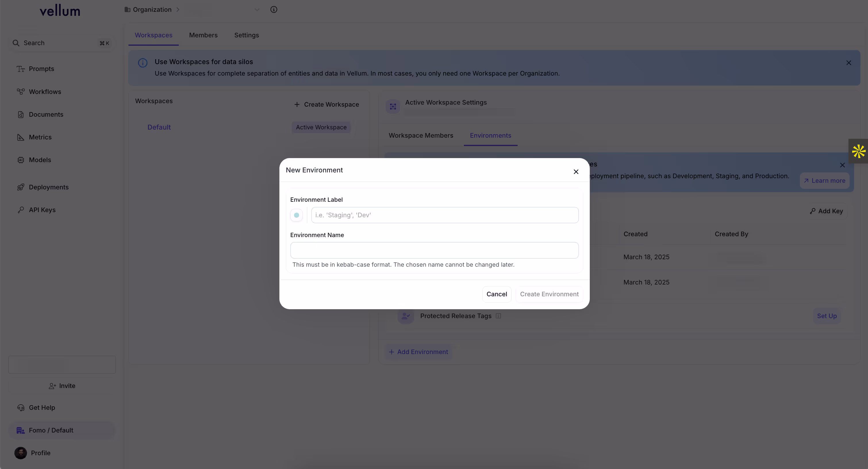Focus the Environment Label text field
The image size is (868, 469).
coord(444,215)
